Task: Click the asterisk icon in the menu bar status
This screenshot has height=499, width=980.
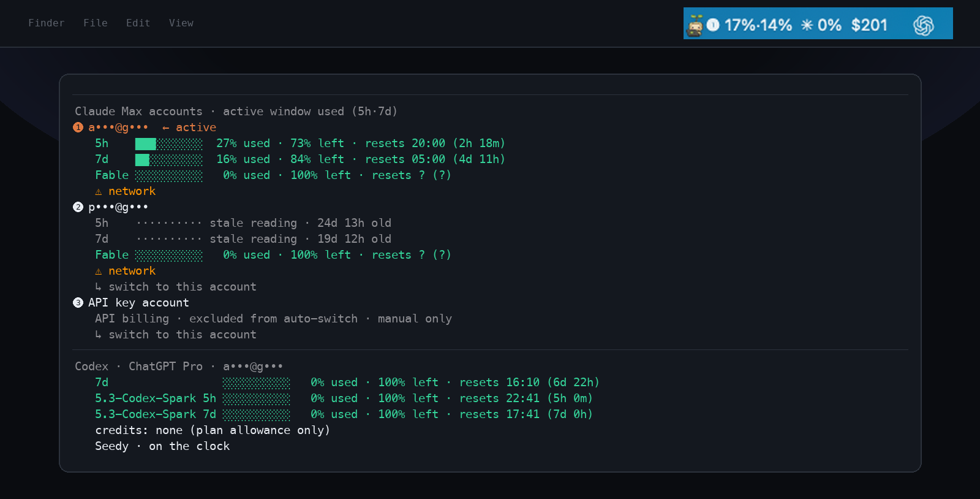Action: 807,25
